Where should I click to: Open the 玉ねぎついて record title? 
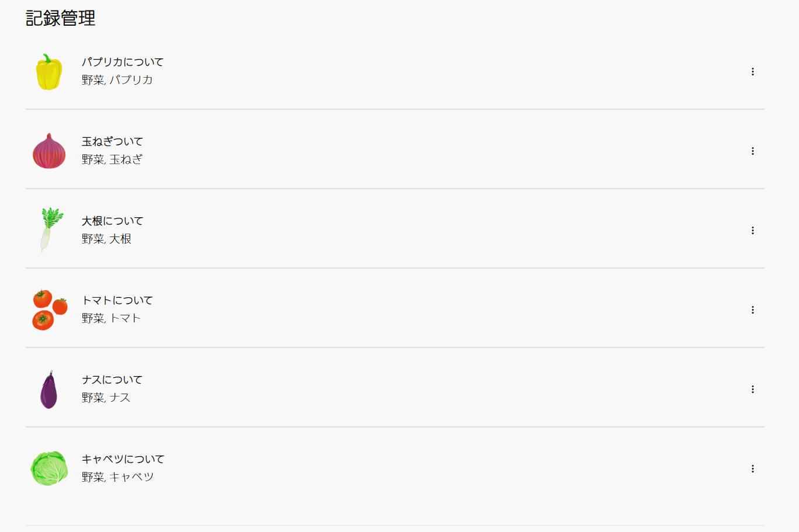[112, 141]
